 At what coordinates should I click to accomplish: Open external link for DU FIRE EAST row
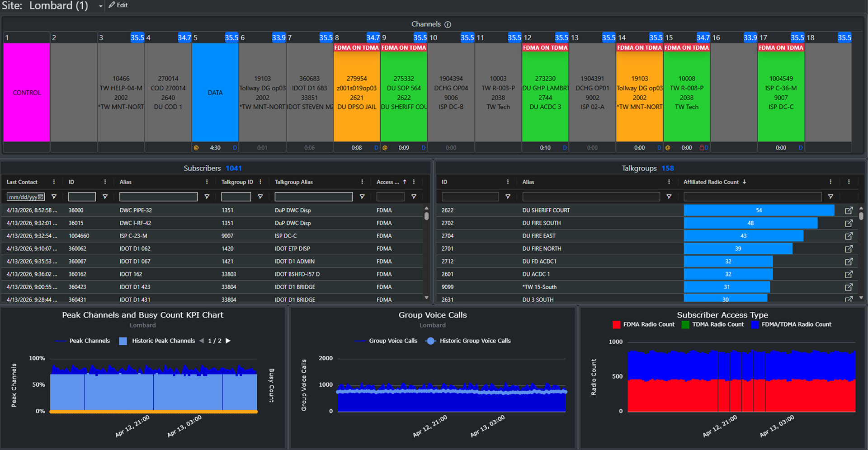click(849, 236)
